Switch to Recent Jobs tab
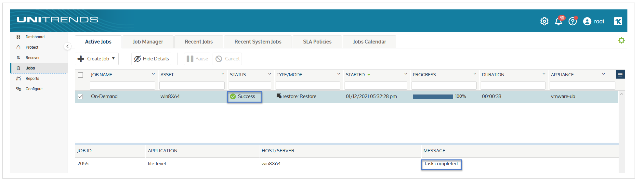Image resolution: width=644 pixels, height=188 pixels. 199,42
